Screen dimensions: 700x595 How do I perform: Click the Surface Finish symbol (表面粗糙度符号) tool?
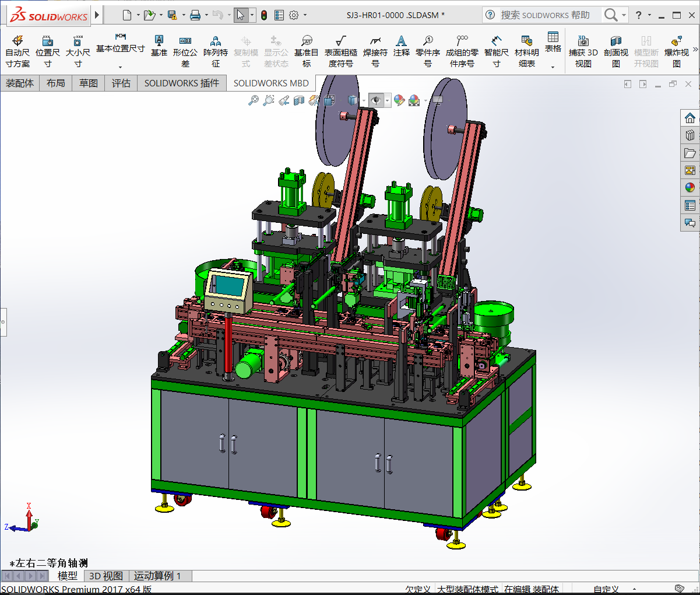tap(341, 51)
